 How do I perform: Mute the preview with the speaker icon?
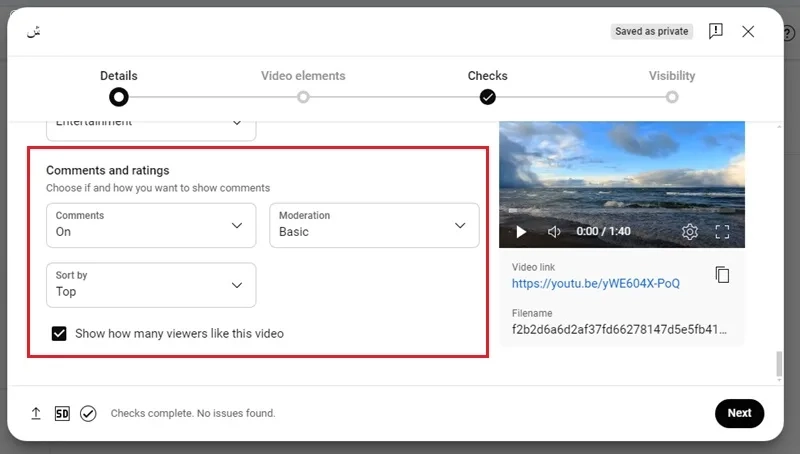[554, 232]
